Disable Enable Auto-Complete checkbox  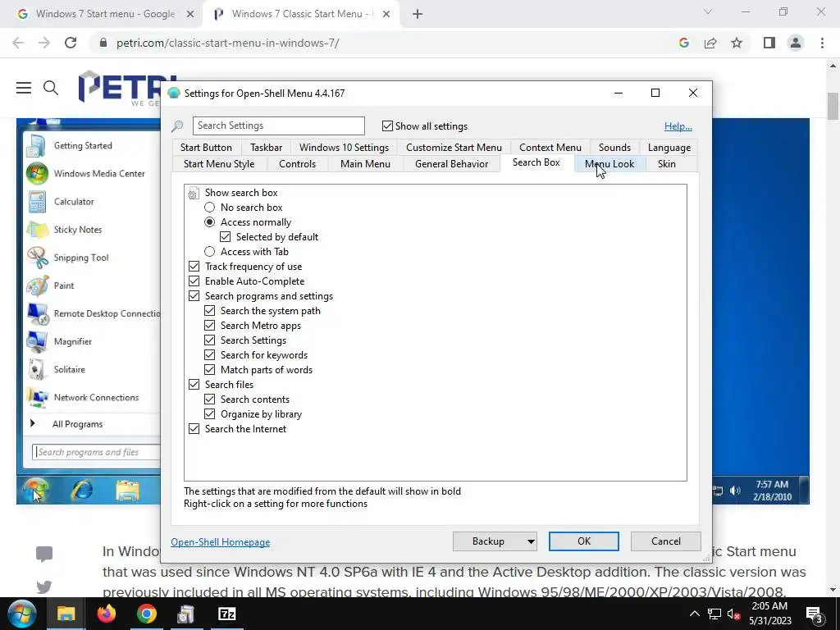coord(194,281)
